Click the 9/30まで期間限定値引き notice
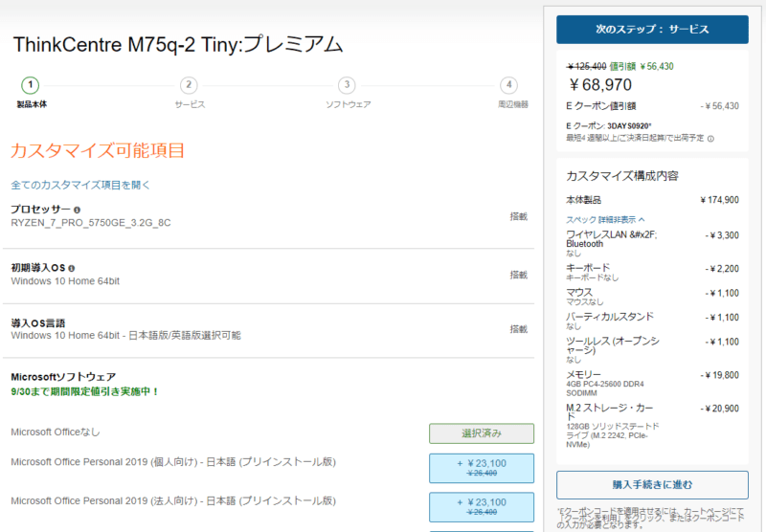This screenshot has width=766, height=532. click(84, 391)
